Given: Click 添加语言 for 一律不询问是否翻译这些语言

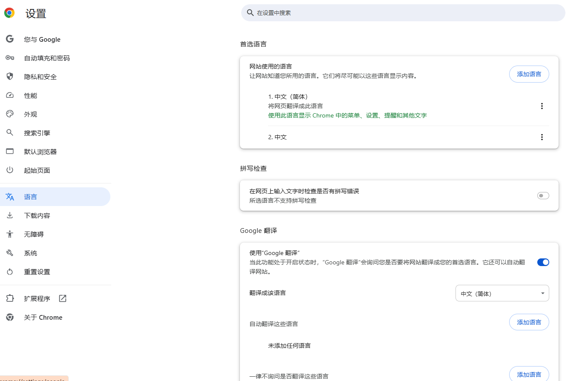Looking at the screenshot, I should [529, 374].
